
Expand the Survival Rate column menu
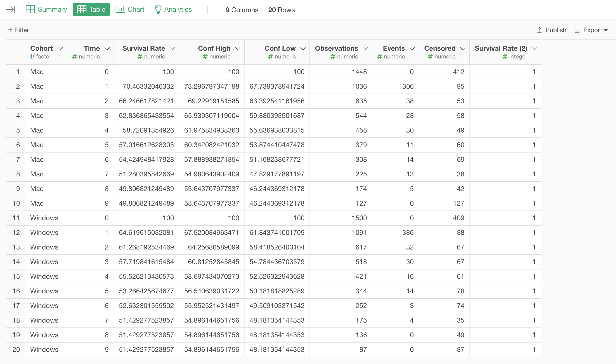[x=173, y=48]
